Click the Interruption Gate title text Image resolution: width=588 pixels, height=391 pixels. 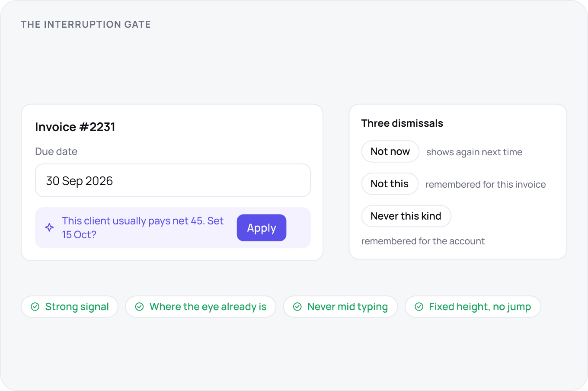pos(86,24)
